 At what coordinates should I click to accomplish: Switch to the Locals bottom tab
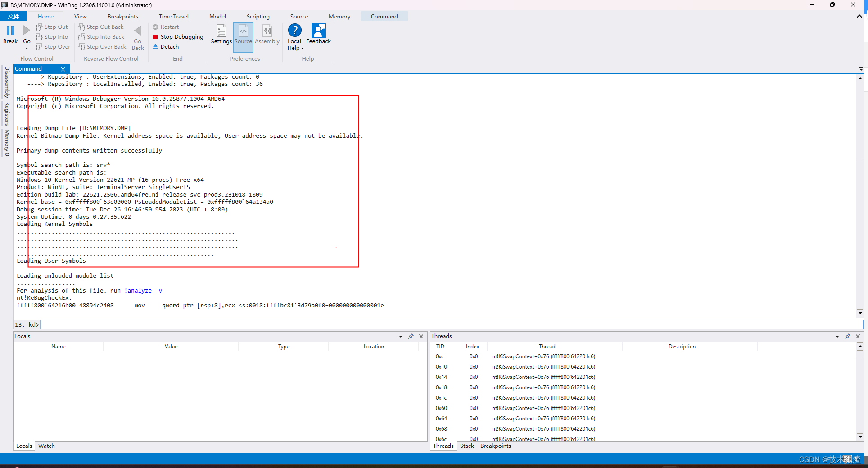pyautogui.click(x=24, y=446)
